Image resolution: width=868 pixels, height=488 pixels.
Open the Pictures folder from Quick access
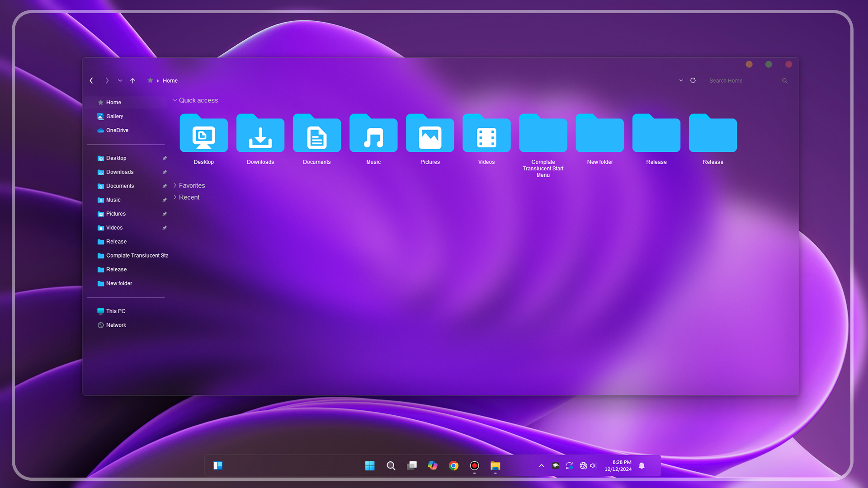click(429, 136)
